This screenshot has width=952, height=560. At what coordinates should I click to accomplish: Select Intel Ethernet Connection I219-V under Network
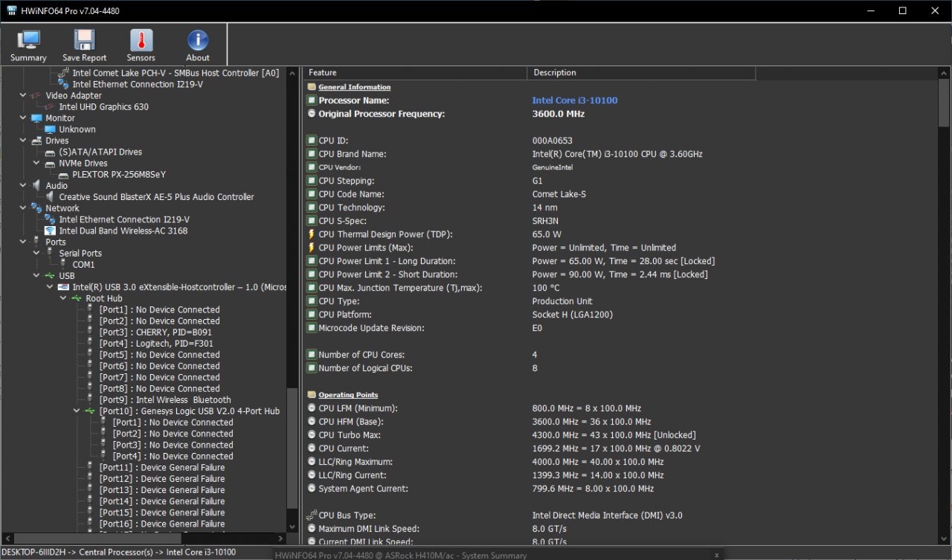[124, 219]
